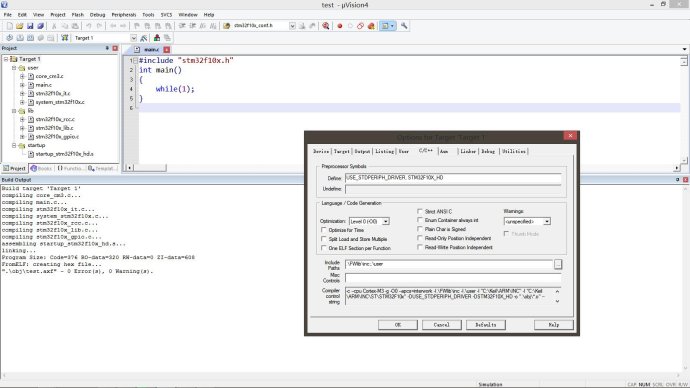The width and height of the screenshot is (690, 388).
Task: Click the Include Paths input field
Action: tap(449, 264)
